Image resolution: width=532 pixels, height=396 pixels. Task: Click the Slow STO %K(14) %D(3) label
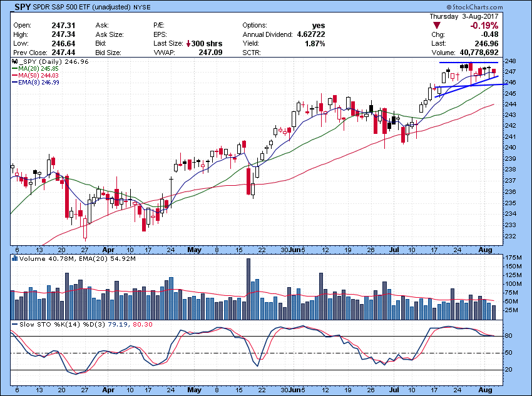[x=63, y=325]
